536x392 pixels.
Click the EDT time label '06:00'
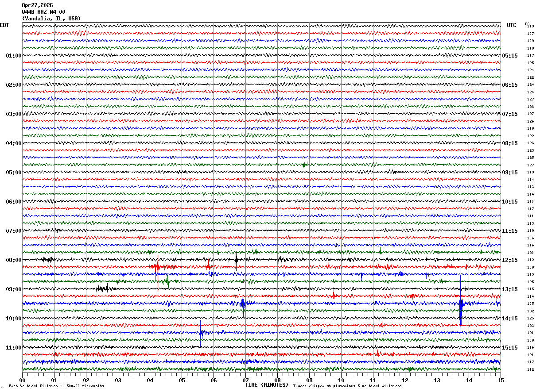point(13,202)
